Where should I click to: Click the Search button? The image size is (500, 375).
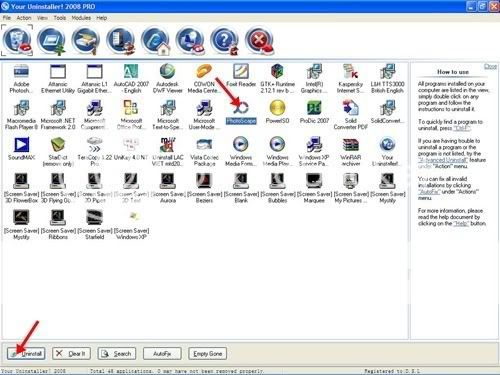117,354
